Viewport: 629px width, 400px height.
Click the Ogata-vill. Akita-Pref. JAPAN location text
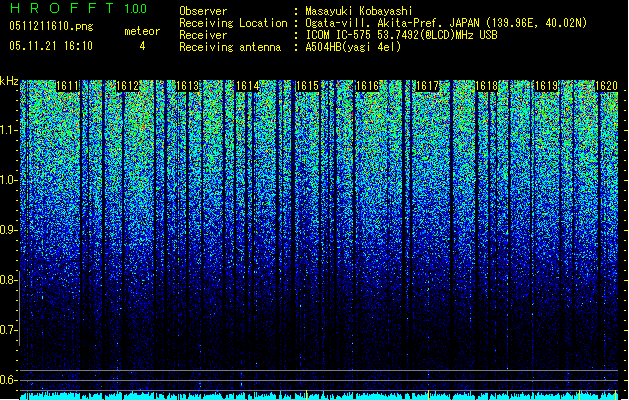tap(446, 23)
